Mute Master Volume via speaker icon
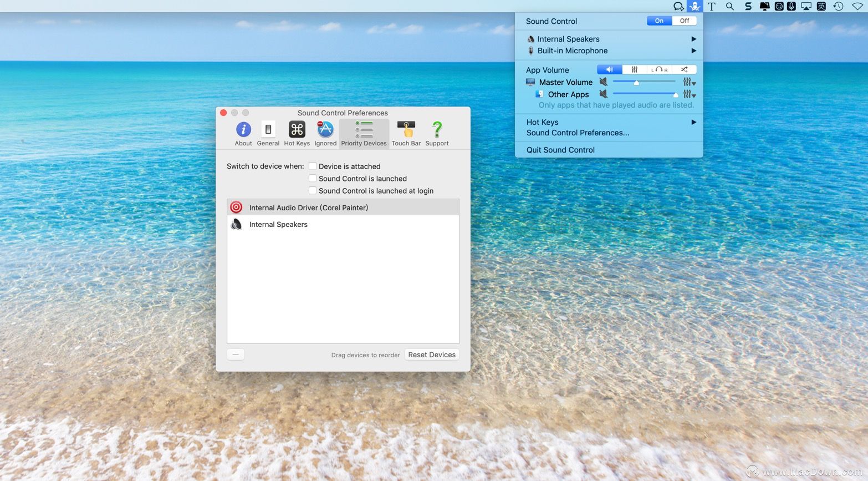Viewport: 868px width, 481px height. (604, 82)
